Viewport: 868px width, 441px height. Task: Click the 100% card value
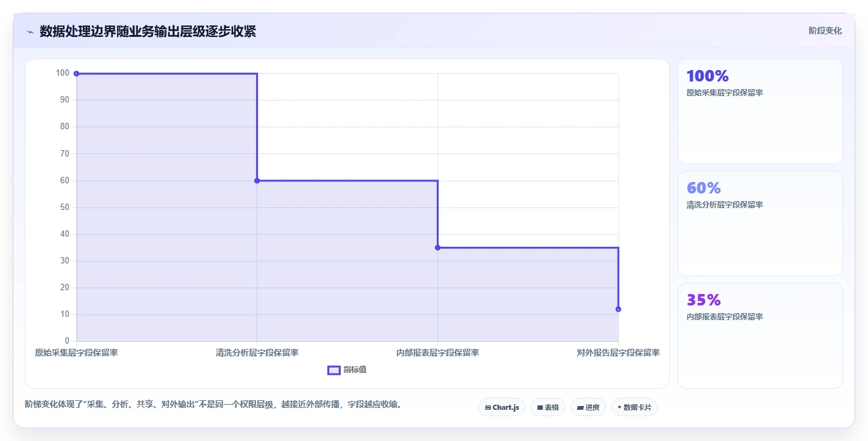pyautogui.click(x=708, y=76)
